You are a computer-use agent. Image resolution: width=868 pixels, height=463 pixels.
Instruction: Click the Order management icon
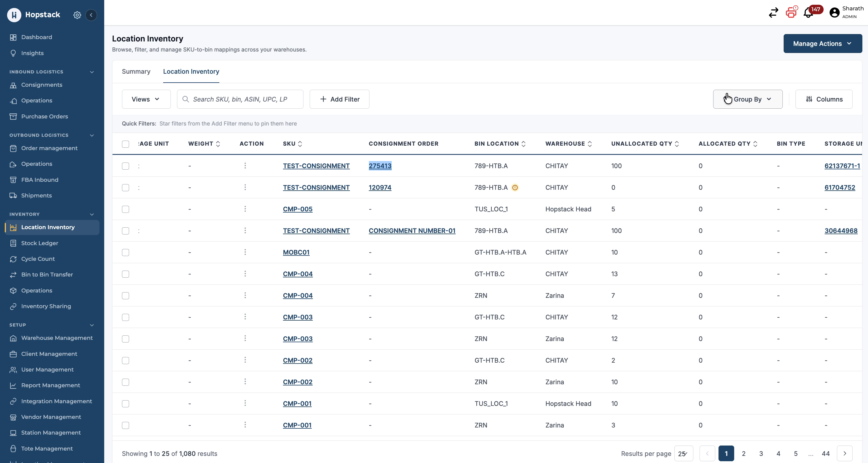click(13, 148)
